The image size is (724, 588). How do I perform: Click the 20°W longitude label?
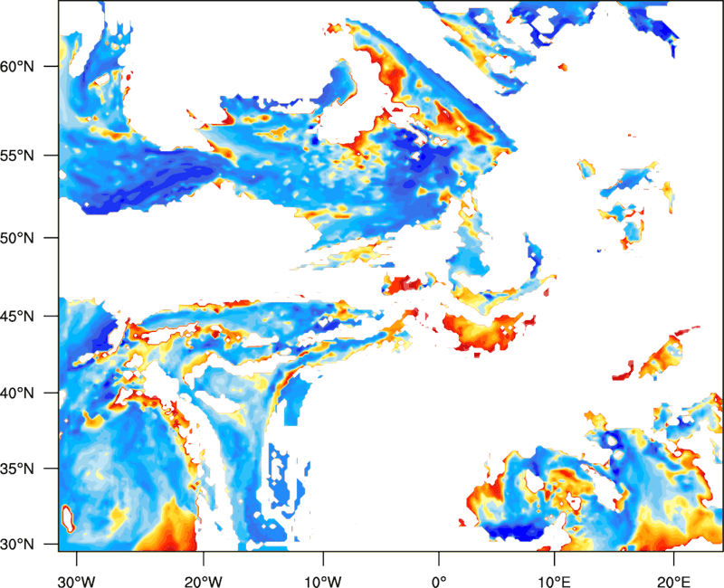[204, 582]
